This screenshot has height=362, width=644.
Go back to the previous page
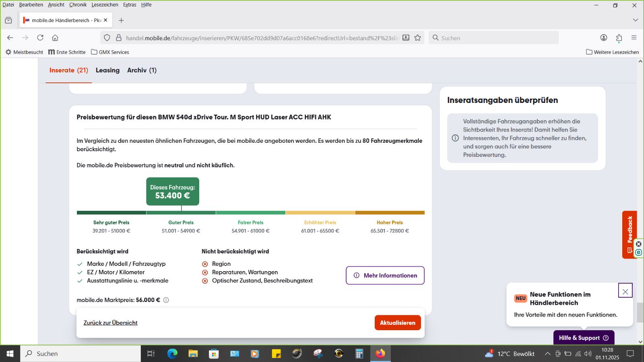pyautogui.click(x=10, y=38)
